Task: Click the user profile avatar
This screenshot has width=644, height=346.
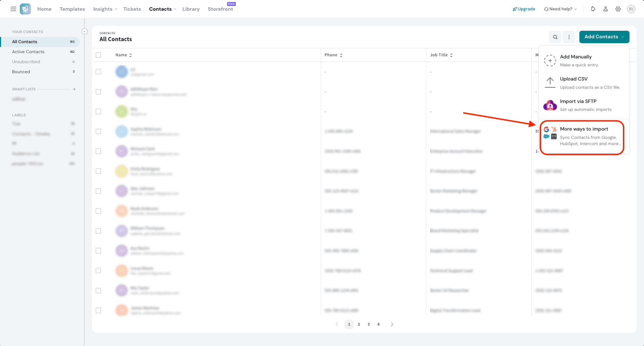Action: (x=631, y=9)
